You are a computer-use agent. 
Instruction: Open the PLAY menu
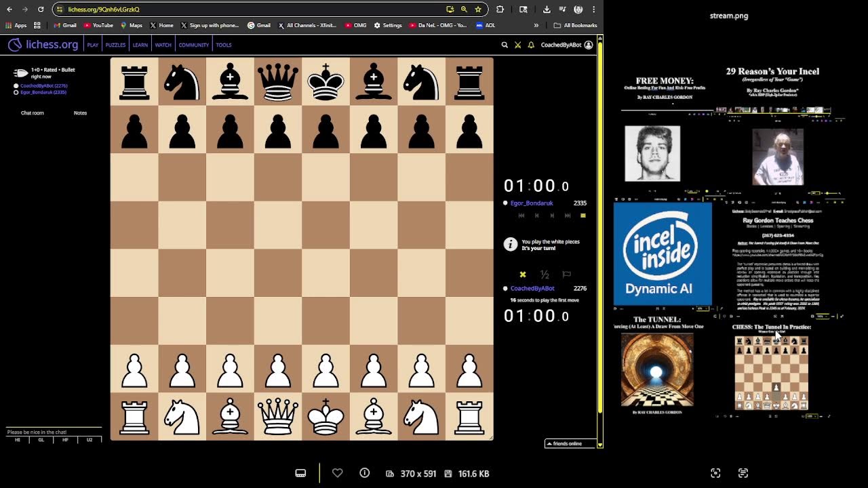(x=93, y=45)
